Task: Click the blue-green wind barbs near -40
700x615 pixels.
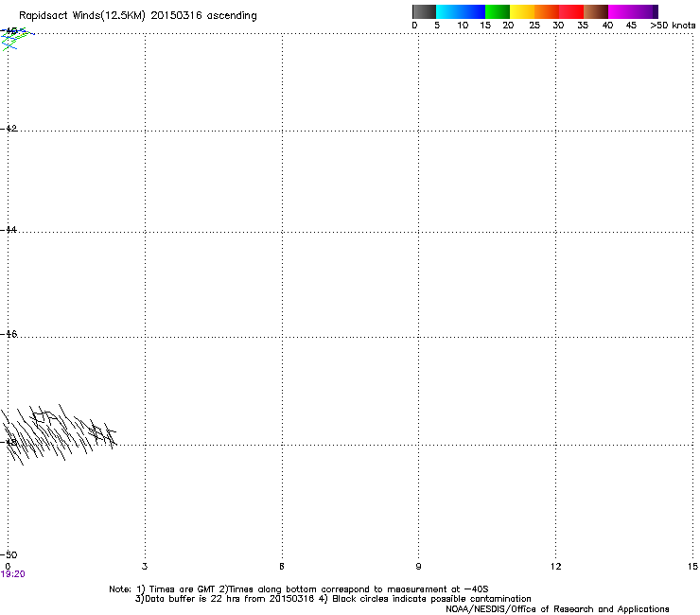Action: pyautogui.click(x=17, y=39)
